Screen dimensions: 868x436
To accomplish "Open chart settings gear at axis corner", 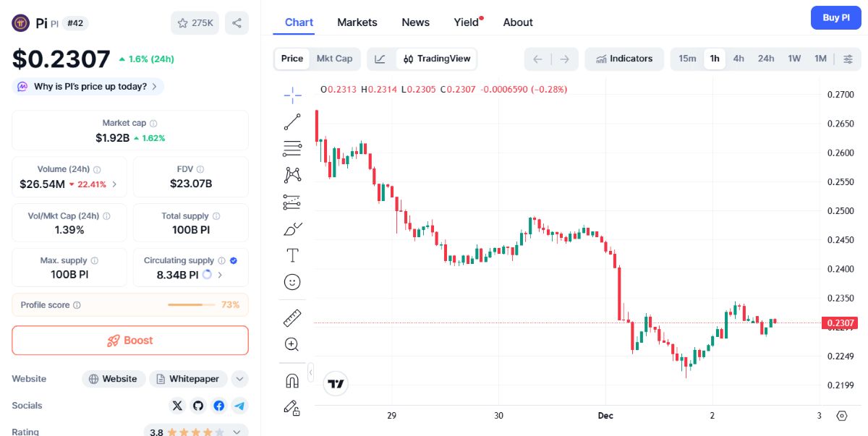I will 841,416.
